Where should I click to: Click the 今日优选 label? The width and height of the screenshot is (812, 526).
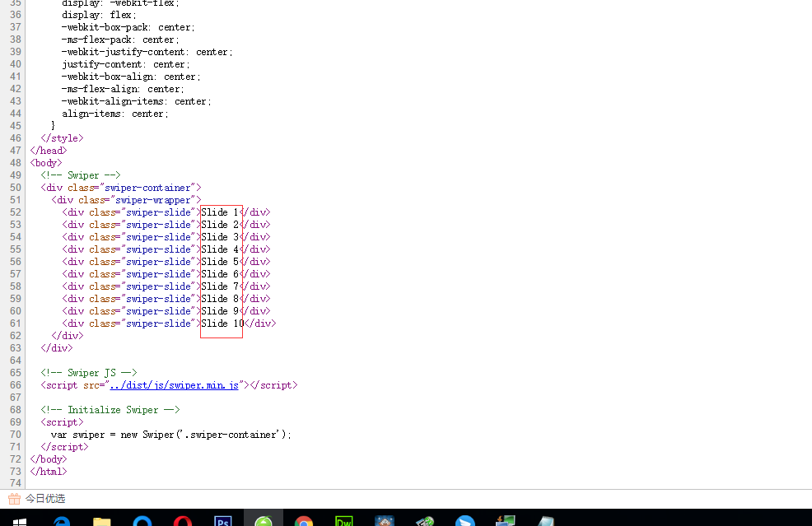(45, 499)
